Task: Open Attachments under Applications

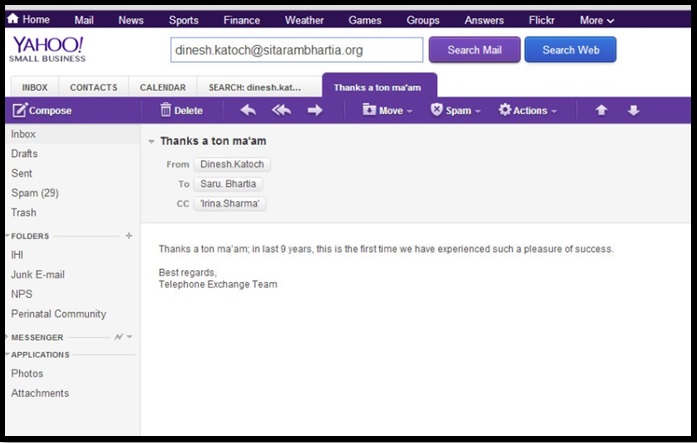Action: (x=40, y=393)
